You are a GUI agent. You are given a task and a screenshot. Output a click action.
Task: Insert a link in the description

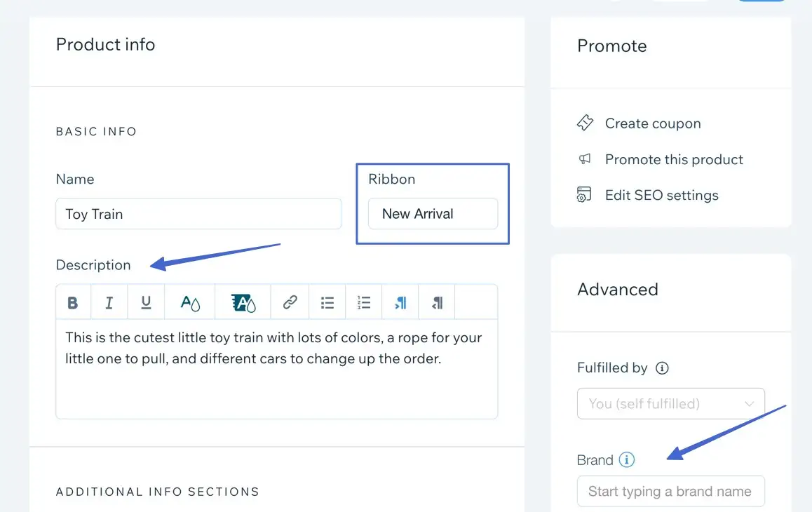point(290,303)
